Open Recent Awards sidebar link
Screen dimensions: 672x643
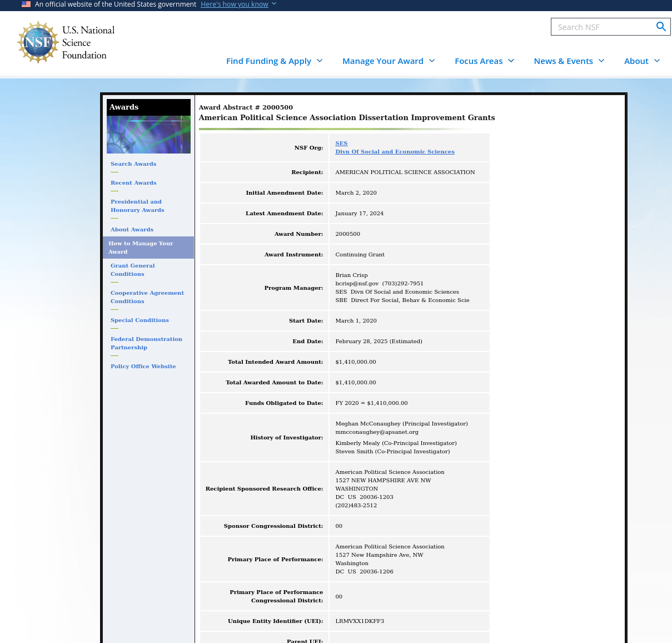[x=133, y=183]
